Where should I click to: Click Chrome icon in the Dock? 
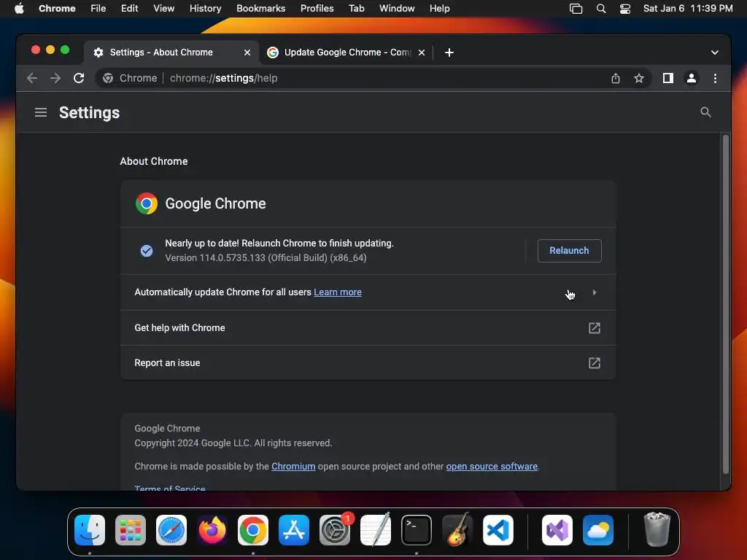click(253, 530)
